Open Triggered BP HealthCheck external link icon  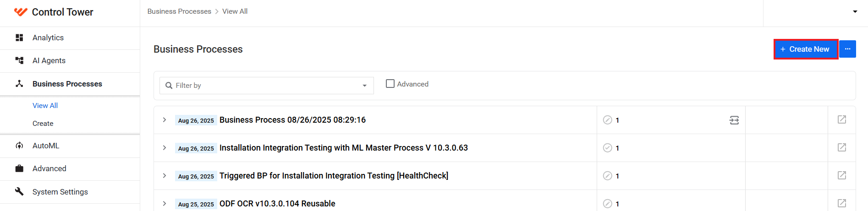pyautogui.click(x=842, y=175)
